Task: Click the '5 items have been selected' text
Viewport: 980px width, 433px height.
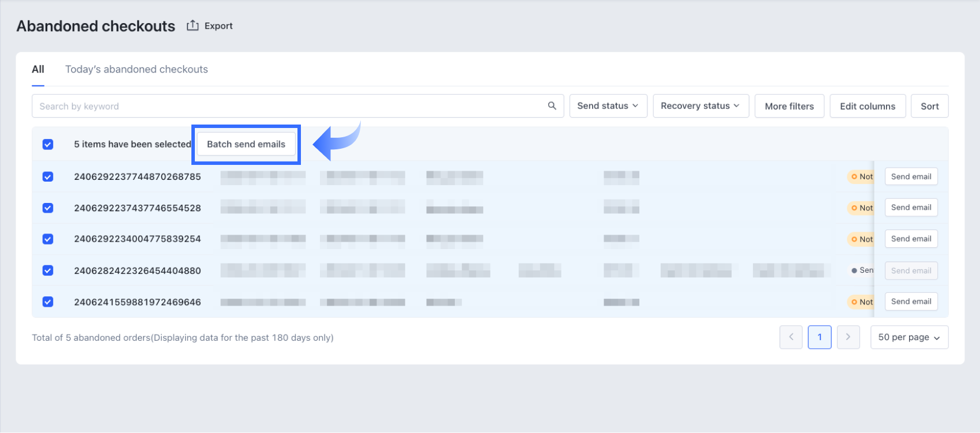Action: pos(133,144)
